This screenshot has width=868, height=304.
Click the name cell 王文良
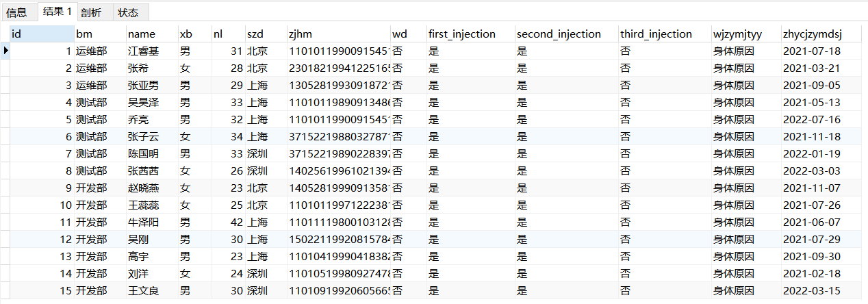[x=144, y=290]
